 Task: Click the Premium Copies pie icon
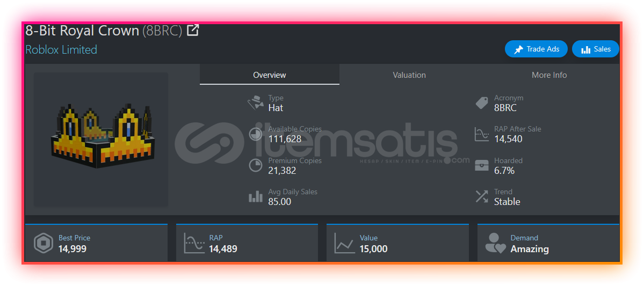256,165
